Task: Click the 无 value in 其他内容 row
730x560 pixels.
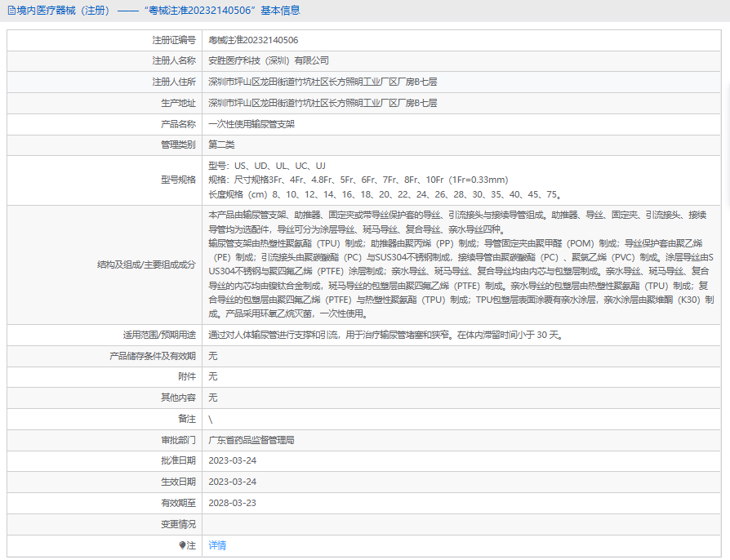Action: point(213,398)
